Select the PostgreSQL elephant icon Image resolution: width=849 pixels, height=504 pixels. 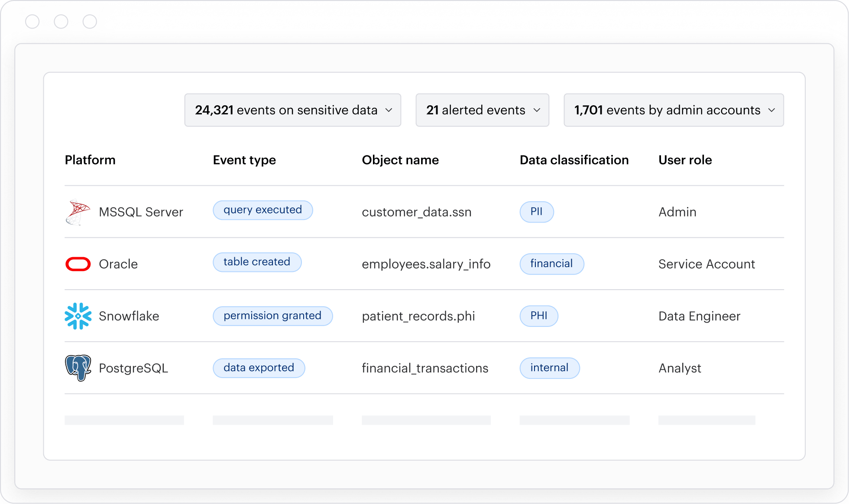pos(78,368)
